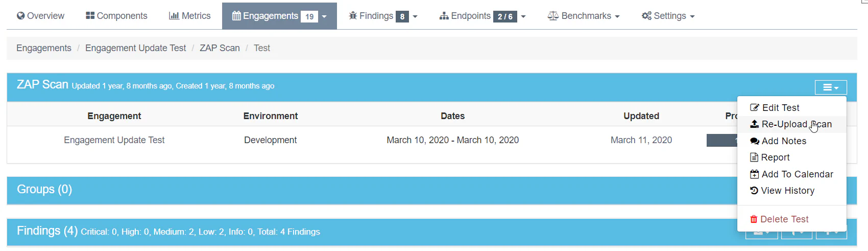868x251 pixels.
Task: Click the Endpoints sitemap icon
Action: [444, 16]
